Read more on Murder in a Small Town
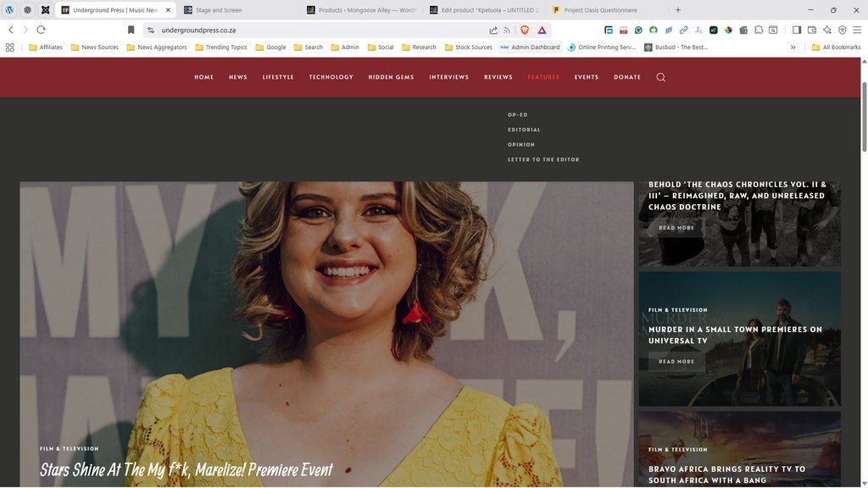The width and height of the screenshot is (868, 488). click(676, 361)
